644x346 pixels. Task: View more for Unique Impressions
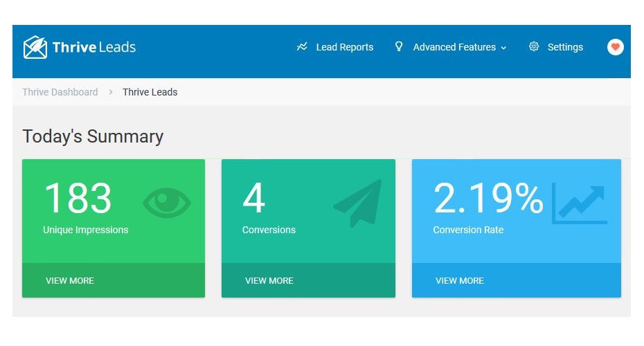70,281
